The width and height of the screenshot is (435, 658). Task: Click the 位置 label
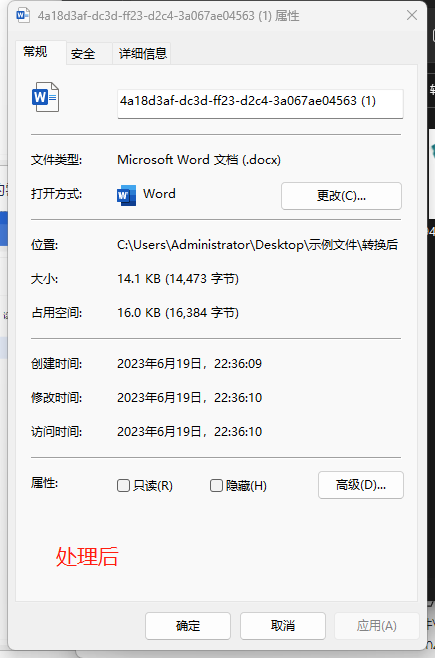pos(44,245)
